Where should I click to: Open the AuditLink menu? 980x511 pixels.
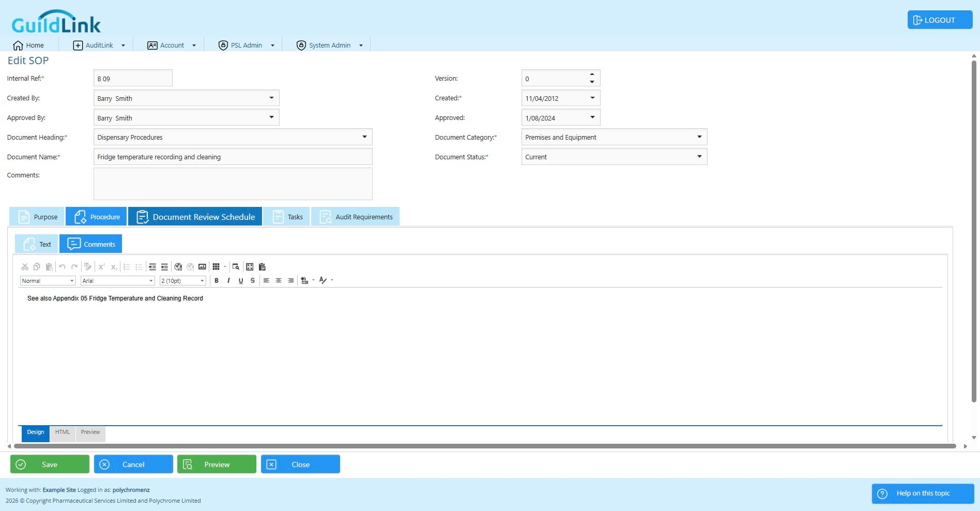click(99, 45)
